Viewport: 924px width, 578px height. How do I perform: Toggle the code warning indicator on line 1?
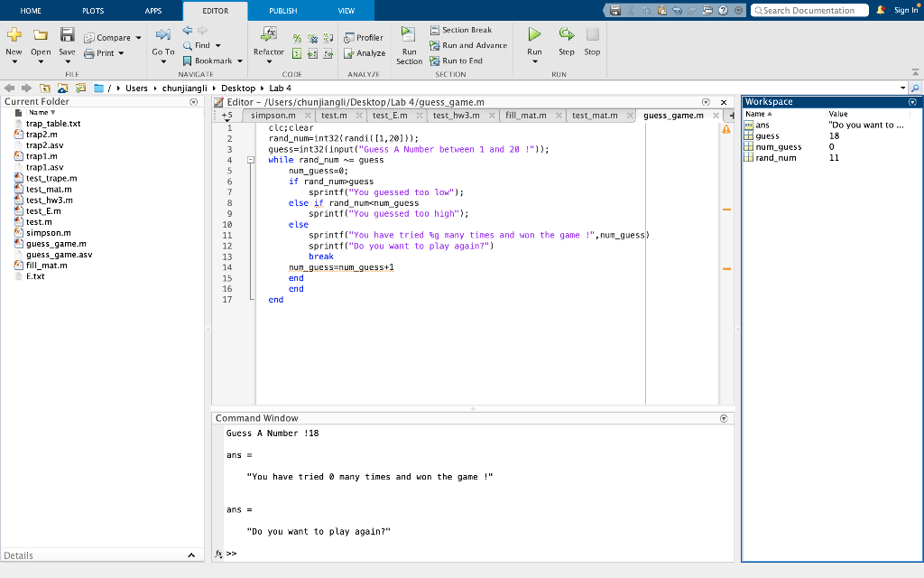[726, 128]
